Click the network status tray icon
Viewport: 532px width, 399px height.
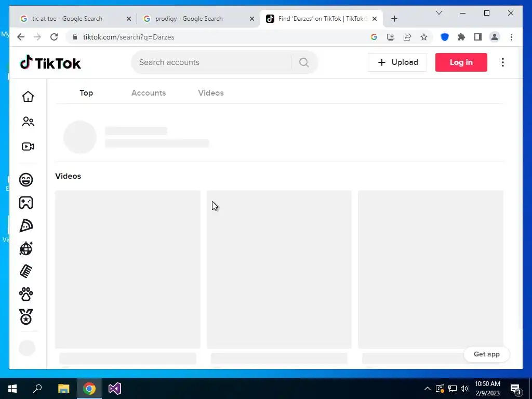click(453, 389)
